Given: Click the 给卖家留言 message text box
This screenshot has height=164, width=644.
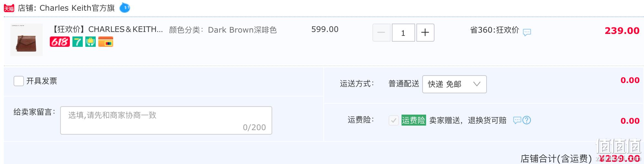Looking at the screenshot, I should (166, 120).
